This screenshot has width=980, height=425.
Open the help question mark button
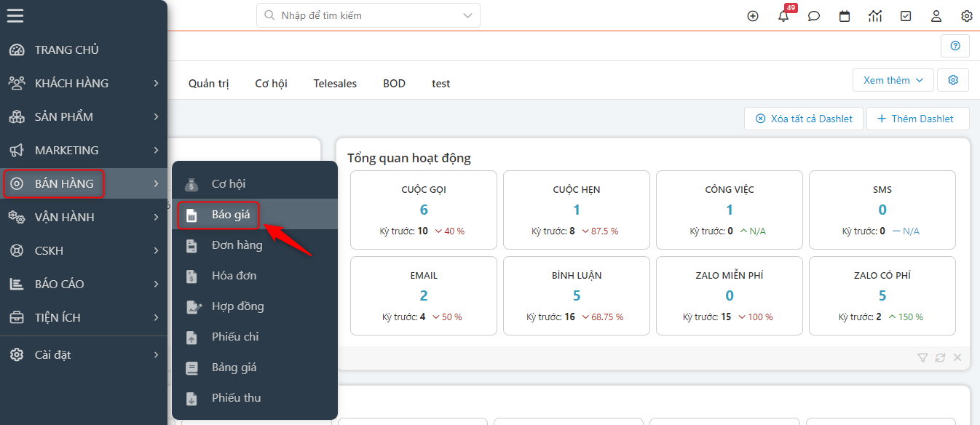(x=955, y=45)
